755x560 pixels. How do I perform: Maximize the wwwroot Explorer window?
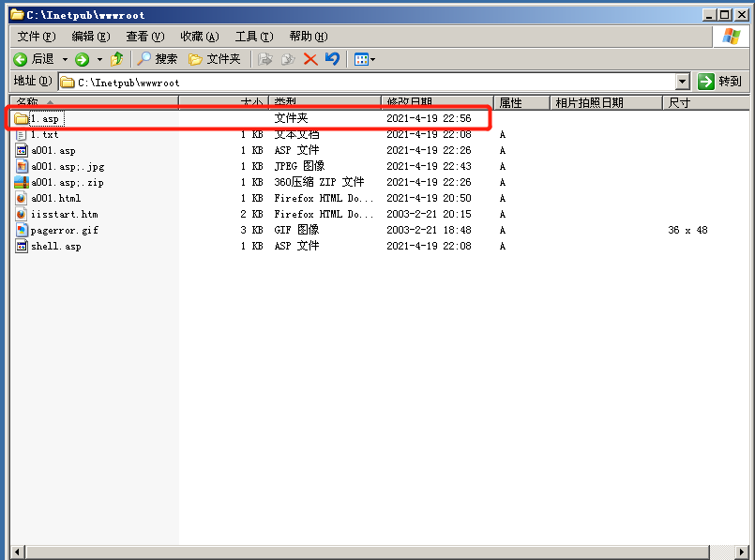point(725,15)
